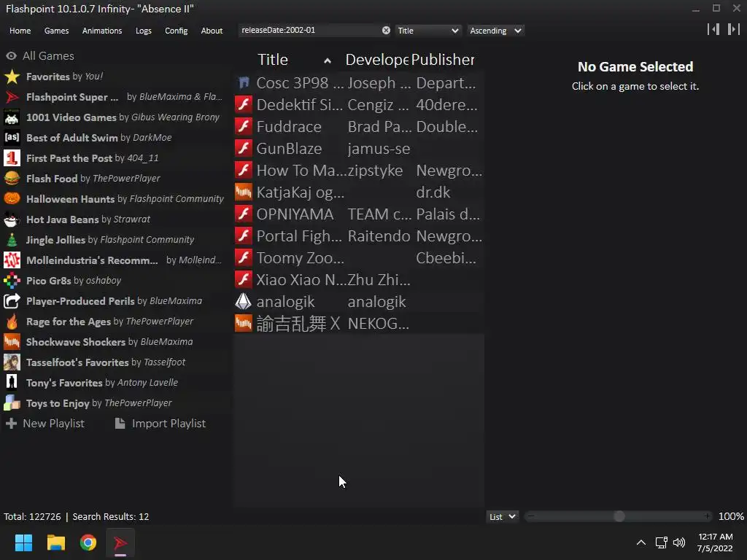Screen dimensions: 747x560
Task: Click the Java icon beside Cosc 3P98
Action: [244, 83]
